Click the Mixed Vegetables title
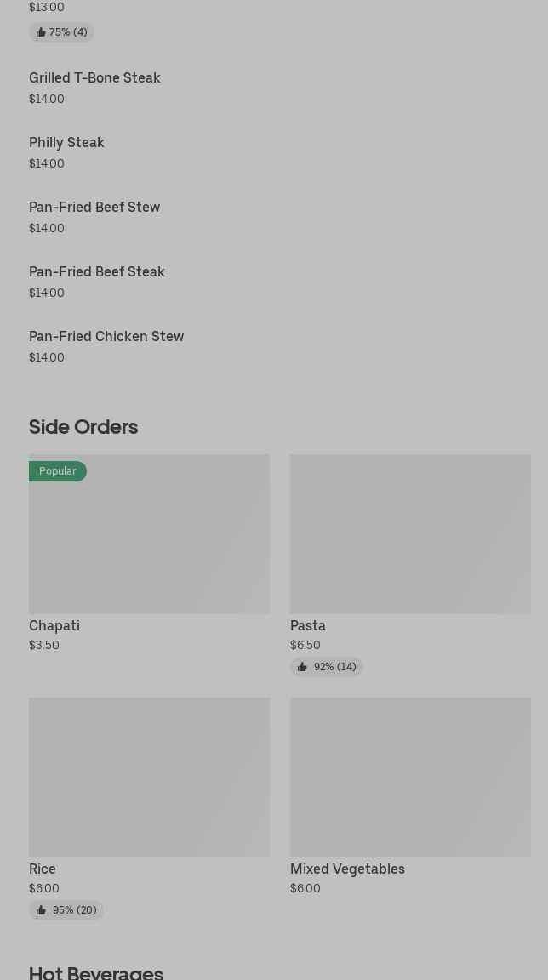Image resolution: width=548 pixels, height=980 pixels. click(347, 869)
